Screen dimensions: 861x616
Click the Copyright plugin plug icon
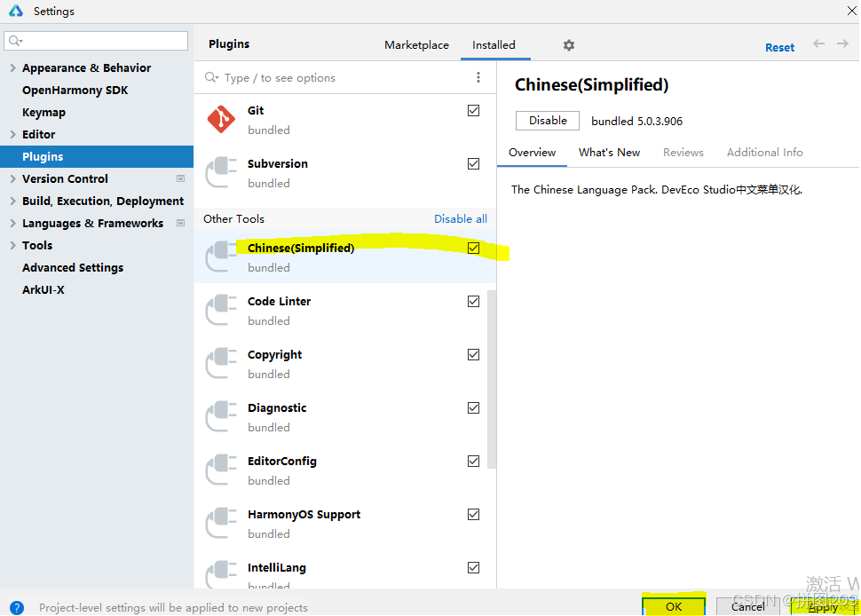221,363
